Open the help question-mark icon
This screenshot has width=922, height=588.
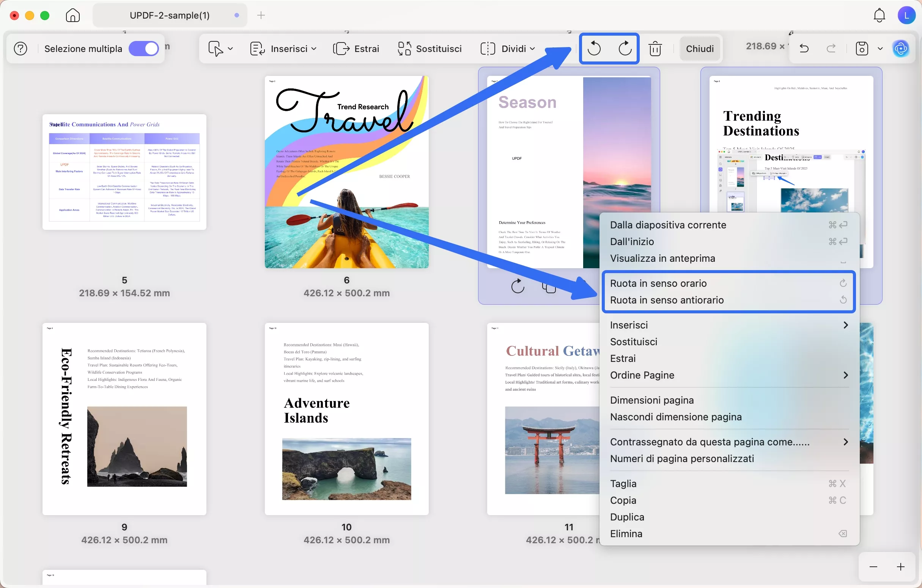click(x=20, y=48)
